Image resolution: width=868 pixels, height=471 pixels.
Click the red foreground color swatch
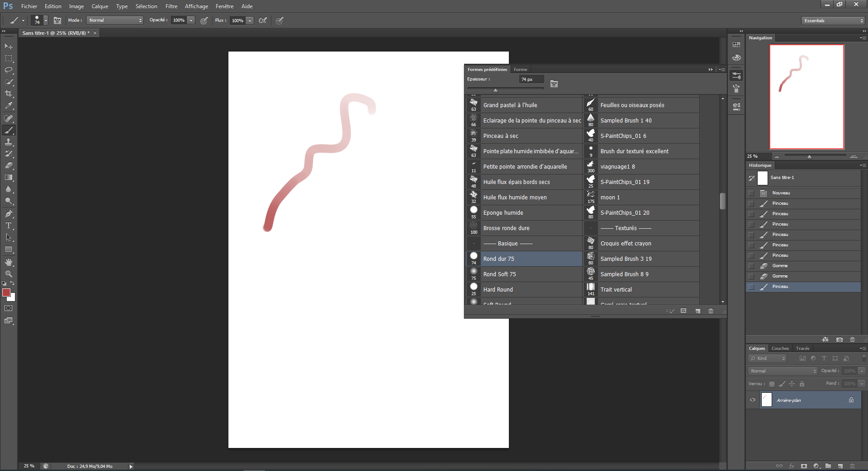coord(6,293)
